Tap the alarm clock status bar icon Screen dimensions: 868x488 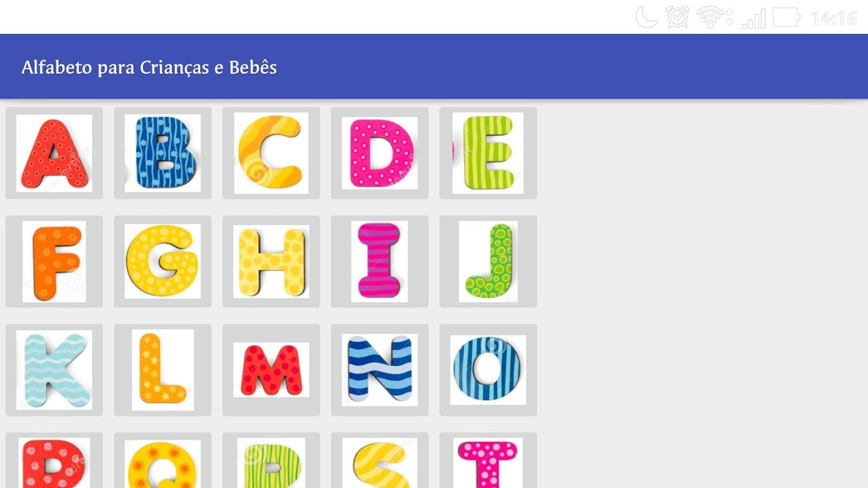click(x=678, y=17)
